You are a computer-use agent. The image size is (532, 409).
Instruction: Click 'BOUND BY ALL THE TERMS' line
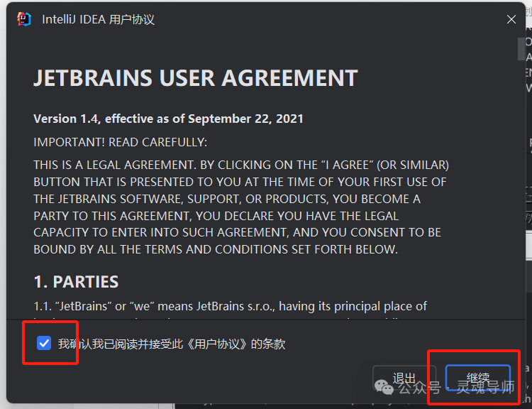coord(216,249)
